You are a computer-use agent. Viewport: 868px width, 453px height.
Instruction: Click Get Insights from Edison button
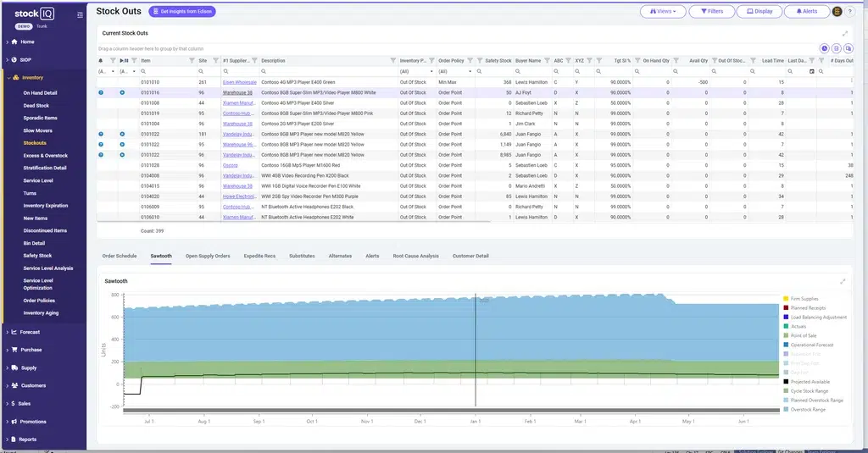pyautogui.click(x=182, y=11)
